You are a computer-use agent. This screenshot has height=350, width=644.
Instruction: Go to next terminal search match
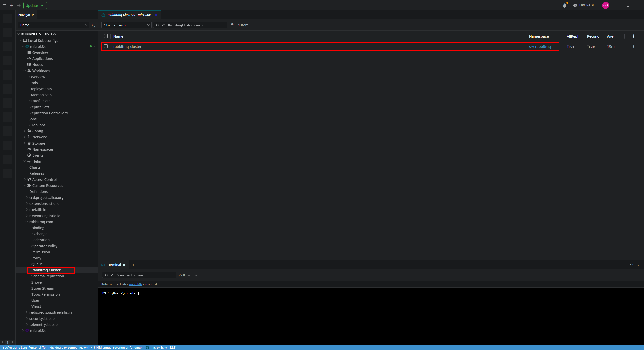[189, 275]
